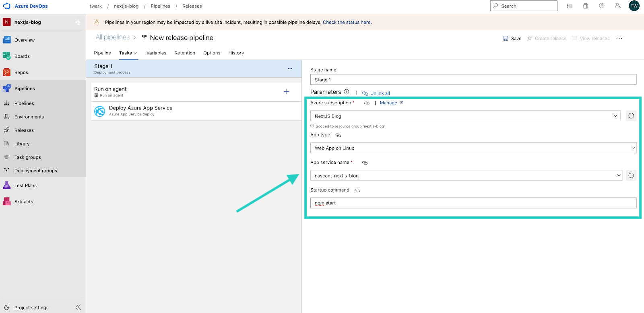This screenshot has width=644, height=313.
Task: Click the Startup command input field
Action: pyautogui.click(x=473, y=203)
